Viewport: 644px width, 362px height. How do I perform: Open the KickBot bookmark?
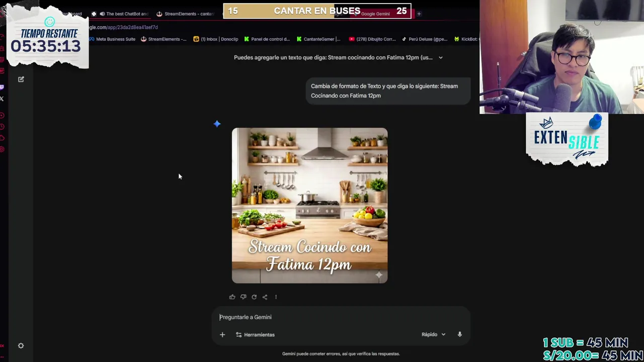[x=466, y=39]
